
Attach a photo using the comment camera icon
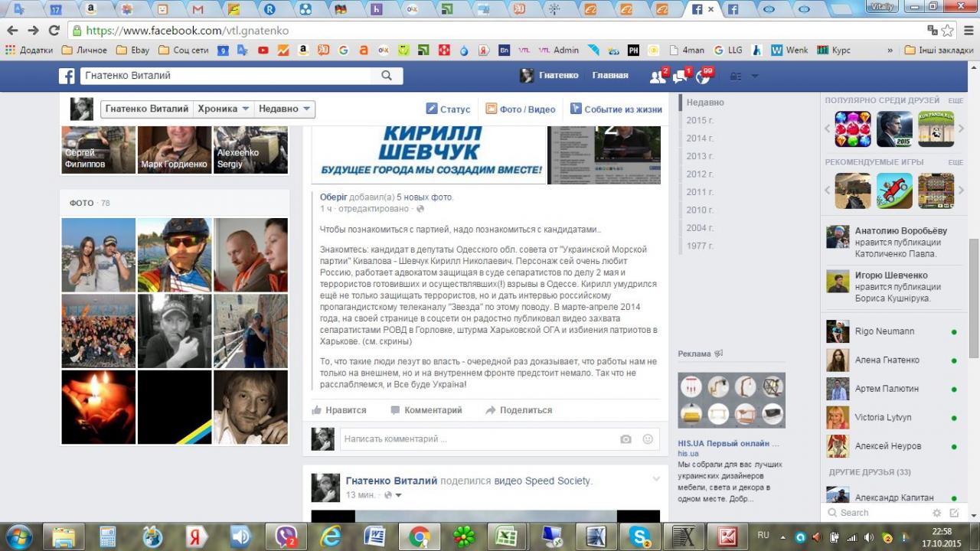[x=626, y=439]
